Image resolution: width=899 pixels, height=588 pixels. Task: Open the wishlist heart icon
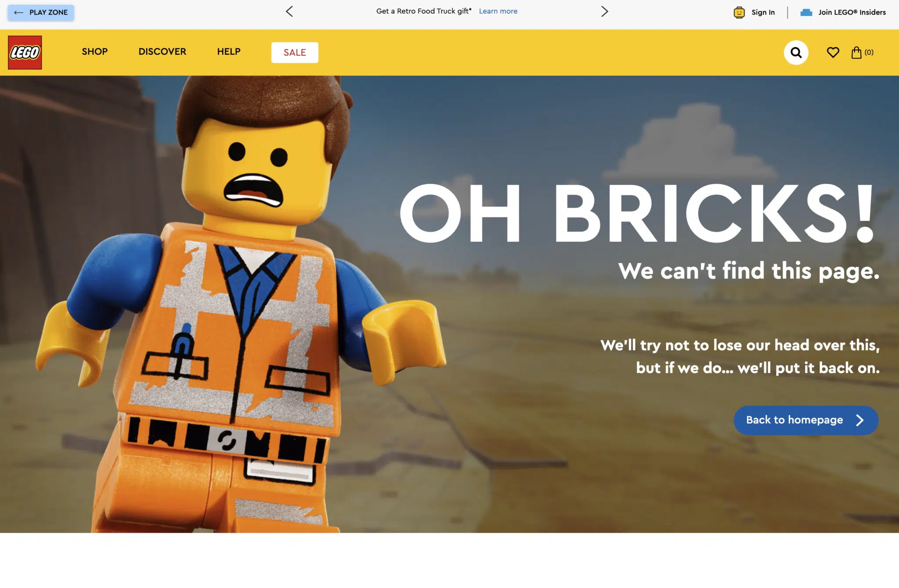(x=833, y=53)
